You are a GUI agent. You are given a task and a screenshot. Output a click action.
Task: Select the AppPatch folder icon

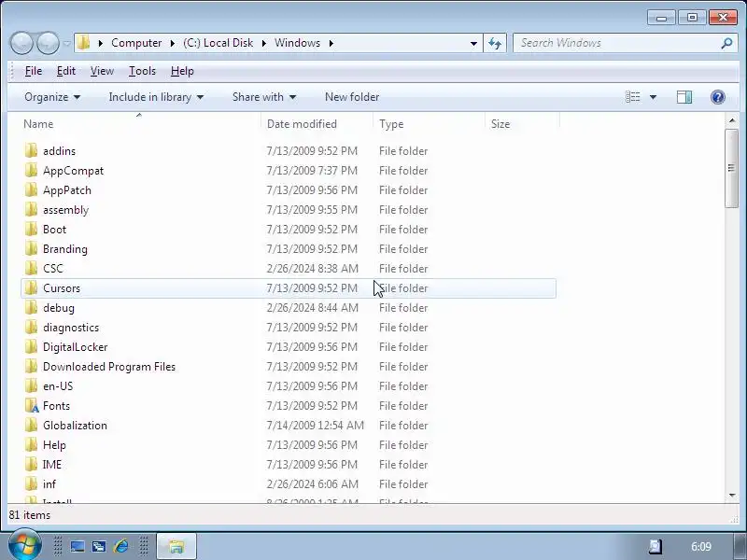[31, 190]
